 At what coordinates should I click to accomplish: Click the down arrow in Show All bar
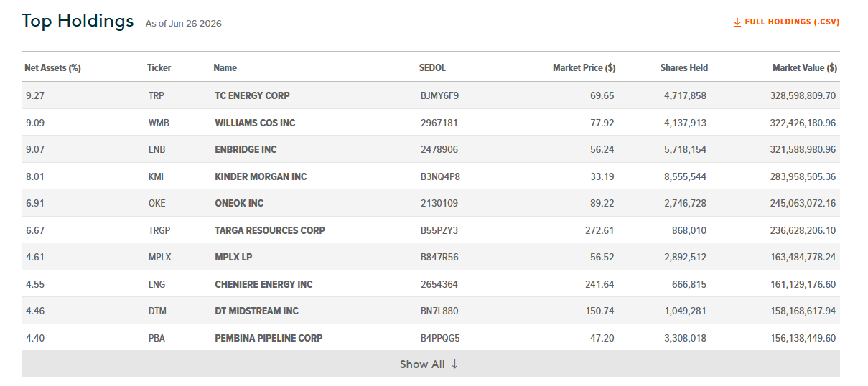[454, 364]
